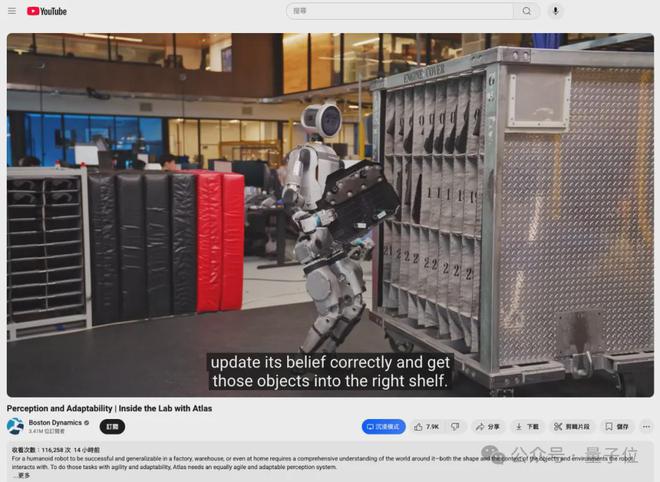This screenshot has width=660, height=482.
Task: Subscribe with the black 訂閱 button
Action: coord(112,426)
